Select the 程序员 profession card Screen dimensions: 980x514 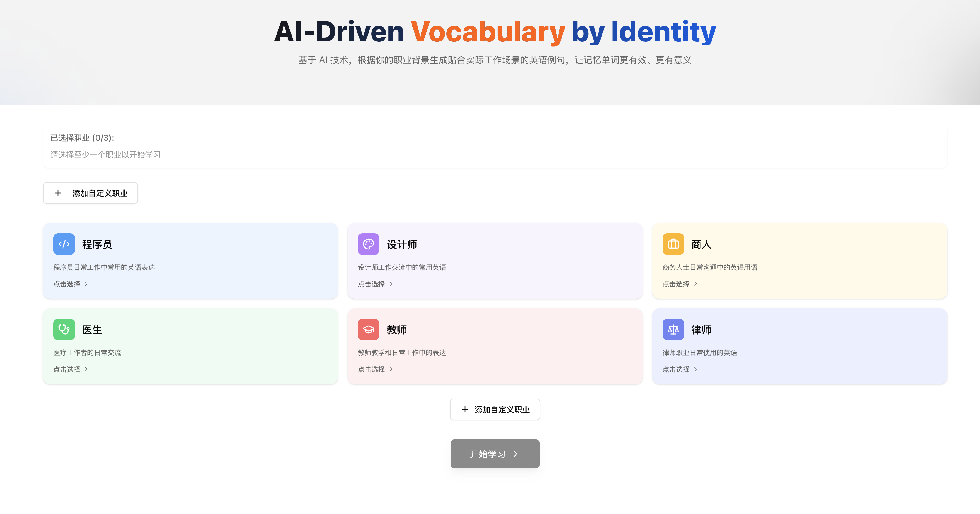pos(190,261)
